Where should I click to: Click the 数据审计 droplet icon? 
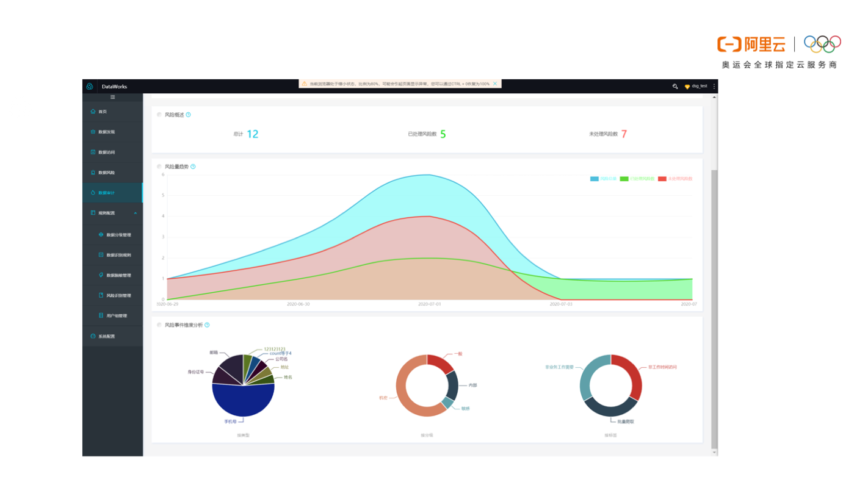click(x=93, y=193)
